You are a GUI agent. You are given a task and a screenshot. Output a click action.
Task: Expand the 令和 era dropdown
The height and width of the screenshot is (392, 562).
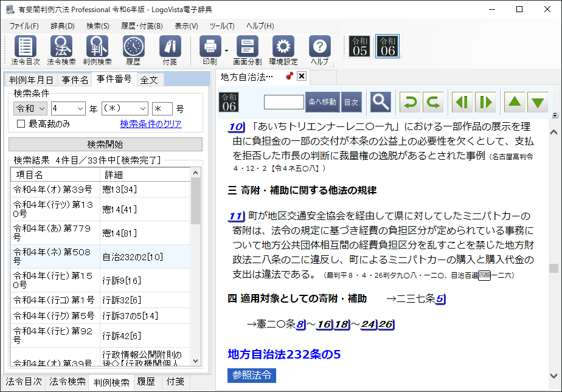click(x=30, y=108)
